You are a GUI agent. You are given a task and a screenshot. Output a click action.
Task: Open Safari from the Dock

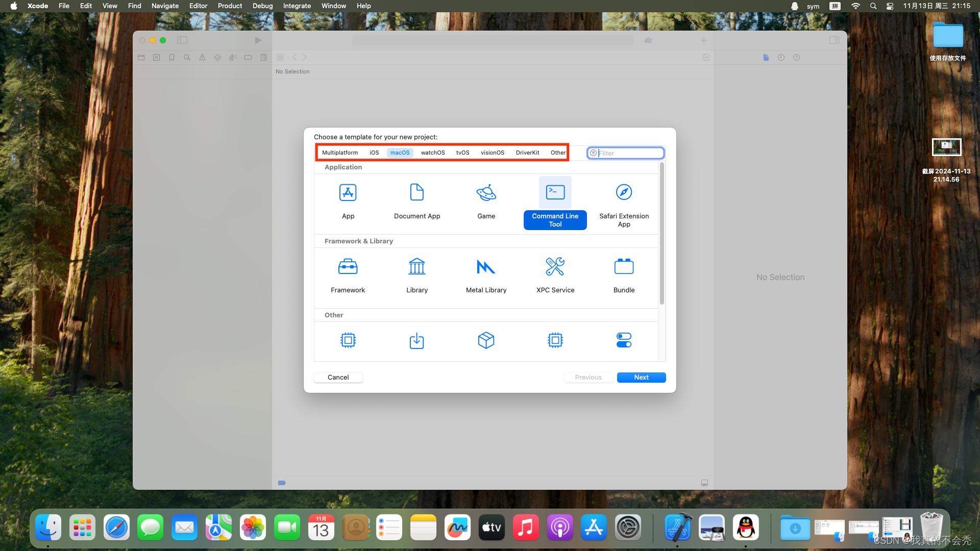click(116, 528)
